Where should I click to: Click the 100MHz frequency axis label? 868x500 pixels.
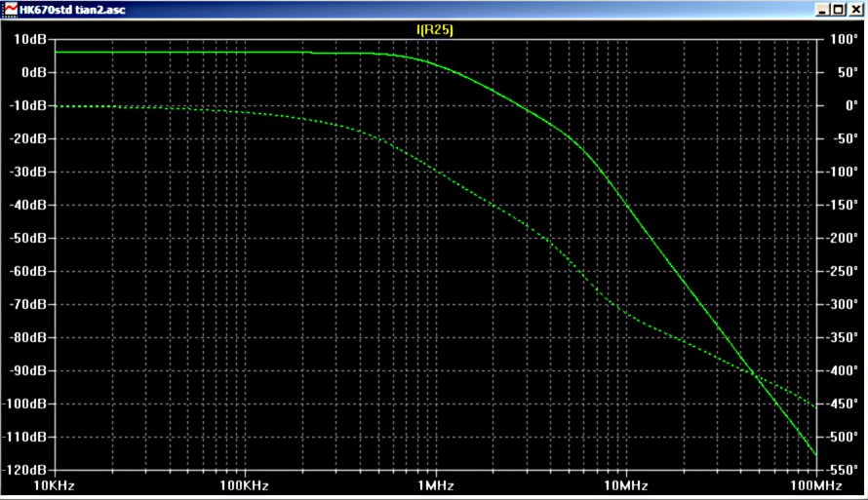click(816, 485)
